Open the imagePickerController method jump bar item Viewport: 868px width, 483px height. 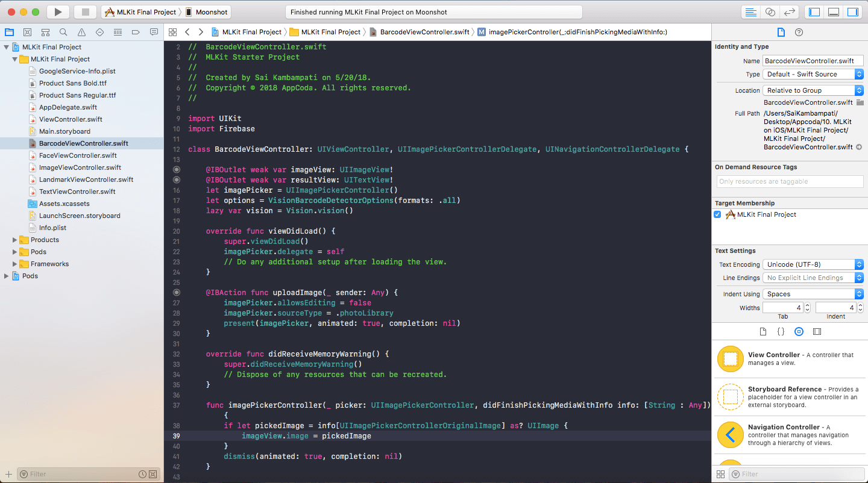[x=572, y=32]
